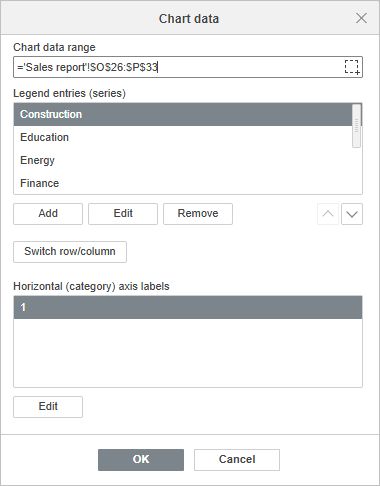Viewport: 380px width, 486px height.
Task: Click the select data range icon
Action: tap(352, 67)
